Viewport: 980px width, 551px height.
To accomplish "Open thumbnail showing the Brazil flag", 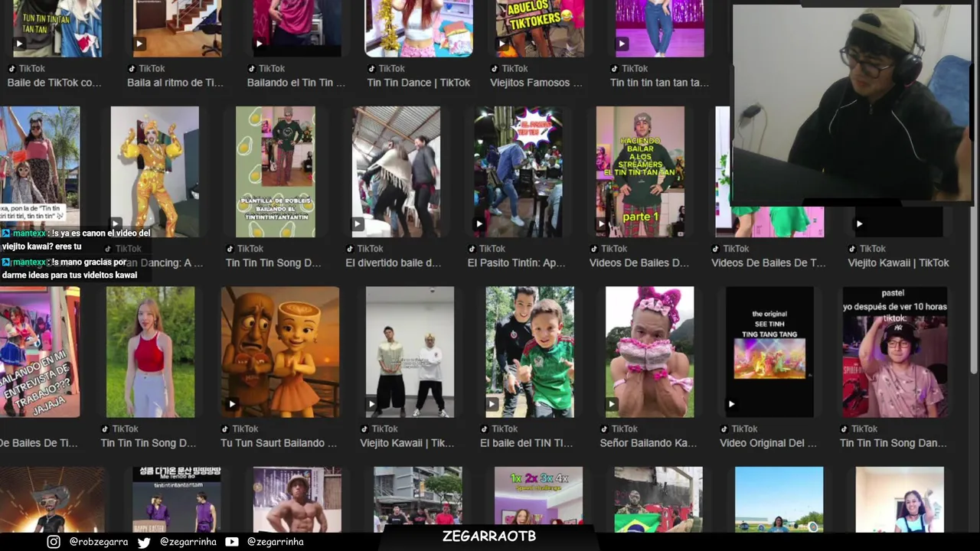I will point(658,499).
